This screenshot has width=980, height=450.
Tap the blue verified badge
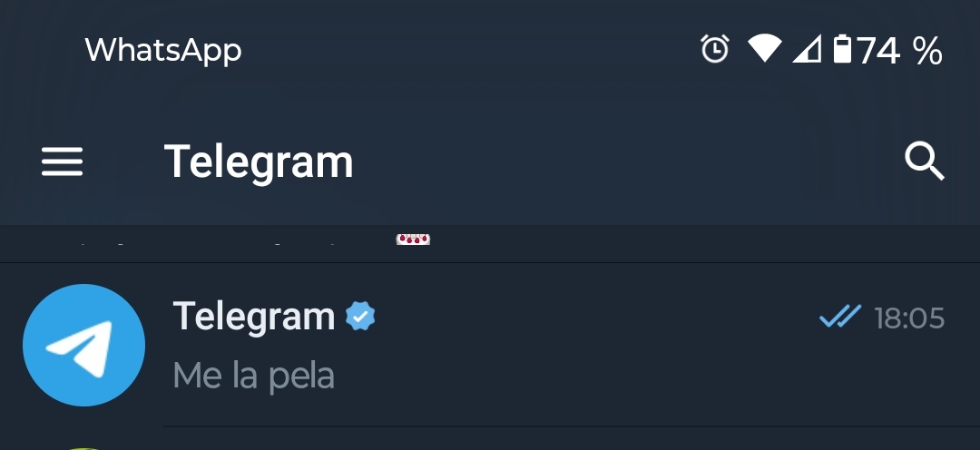[360, 317]
